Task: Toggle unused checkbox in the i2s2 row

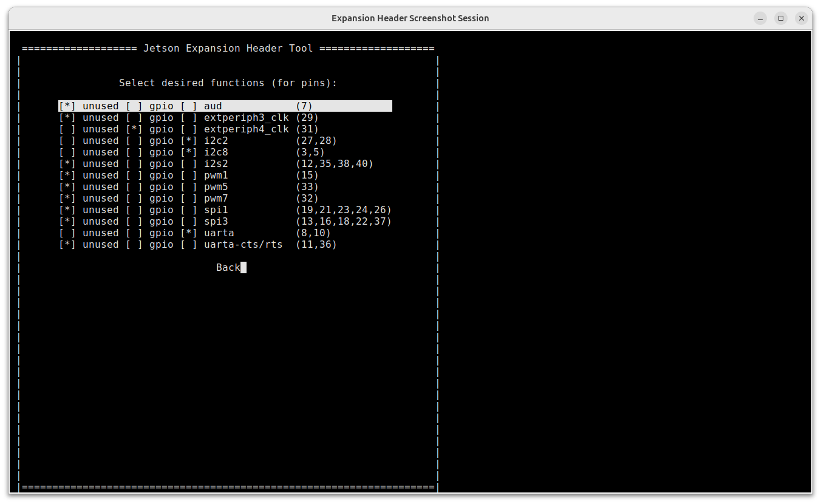Action: [67, 164]
